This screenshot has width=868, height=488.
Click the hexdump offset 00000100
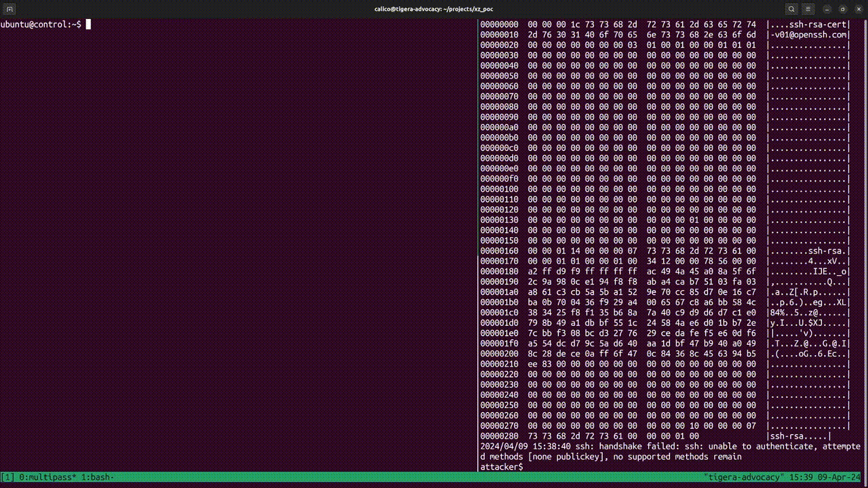[x=499, y=189]
